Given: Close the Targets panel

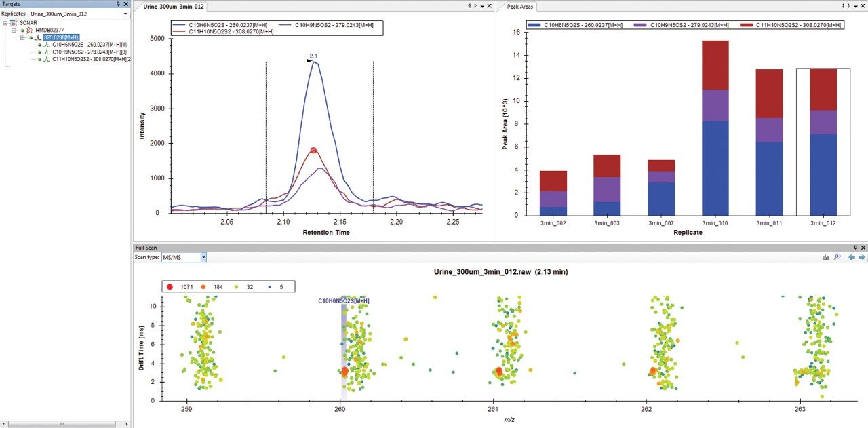Looking at the screenshot, I should pyautogui.click(x=126, y=4).
